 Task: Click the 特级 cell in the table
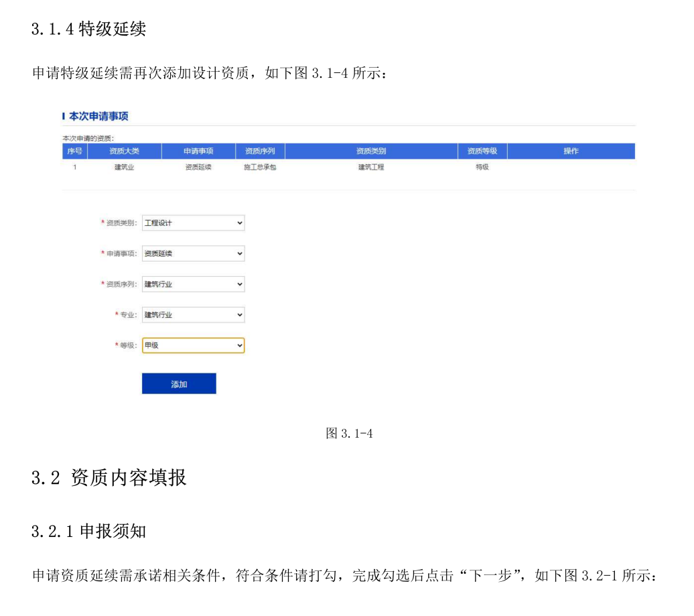coord(482,168)
